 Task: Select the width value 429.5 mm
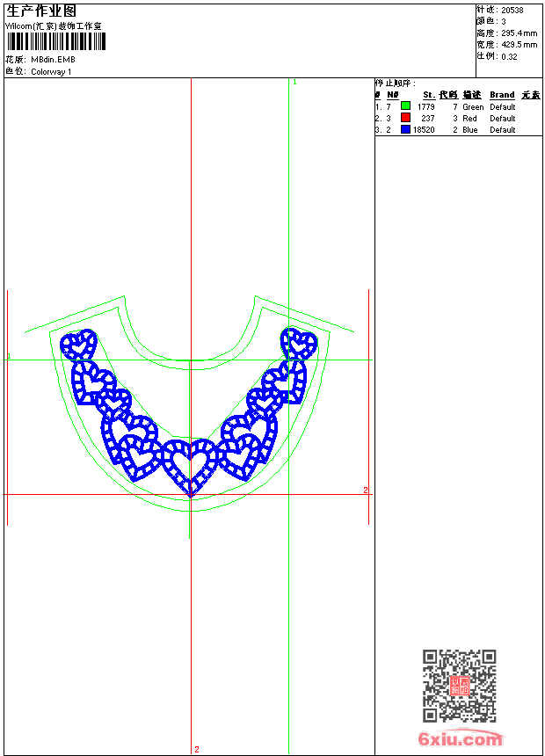click(519, 45)
